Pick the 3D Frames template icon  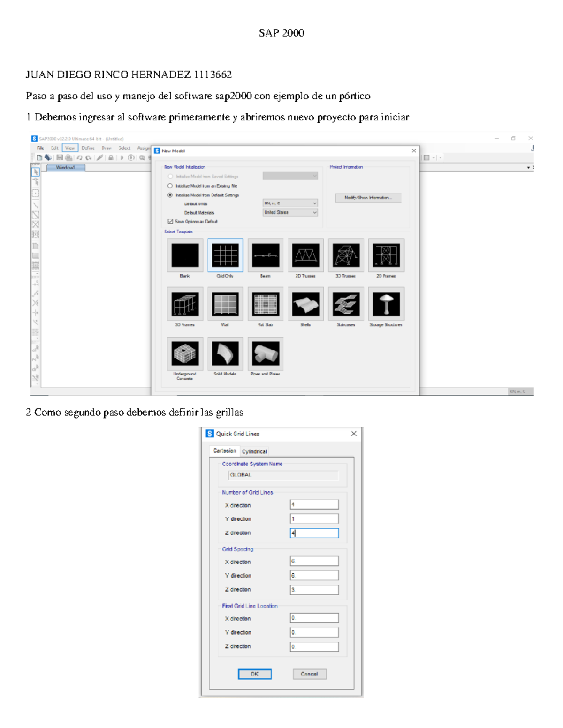tap(185, 304)
